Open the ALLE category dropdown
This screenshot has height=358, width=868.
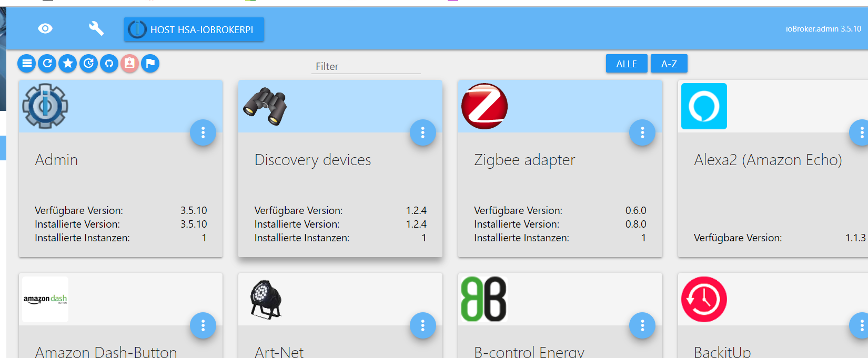(x=627, y=64)
